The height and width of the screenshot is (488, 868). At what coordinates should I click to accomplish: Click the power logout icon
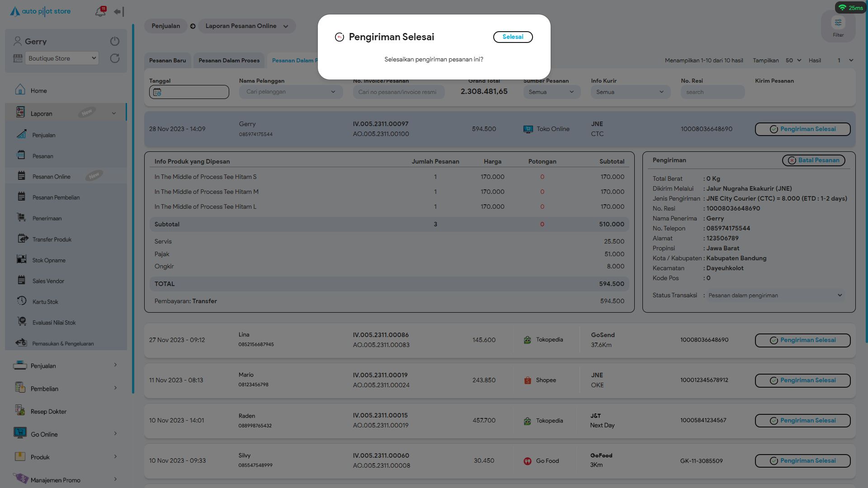point(115,41)
